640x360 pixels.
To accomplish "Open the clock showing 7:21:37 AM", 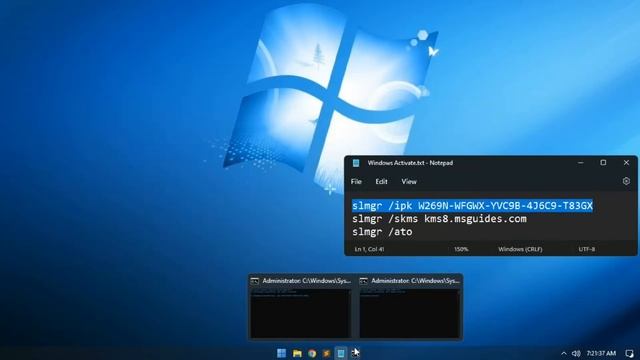I will [x=601, y=353].
